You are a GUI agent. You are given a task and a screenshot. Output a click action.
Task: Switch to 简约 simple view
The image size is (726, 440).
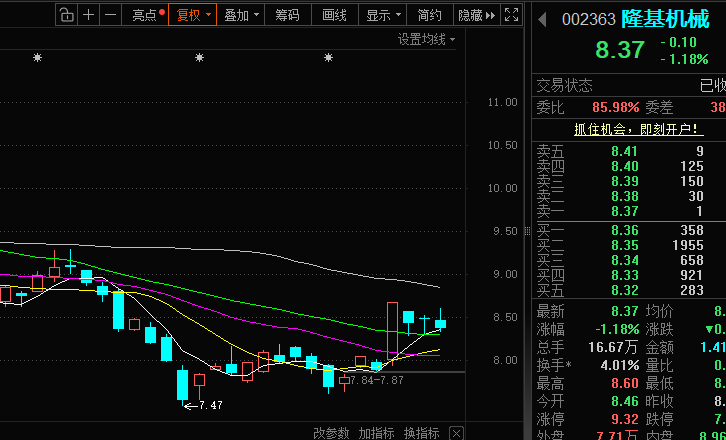[429, 15]
